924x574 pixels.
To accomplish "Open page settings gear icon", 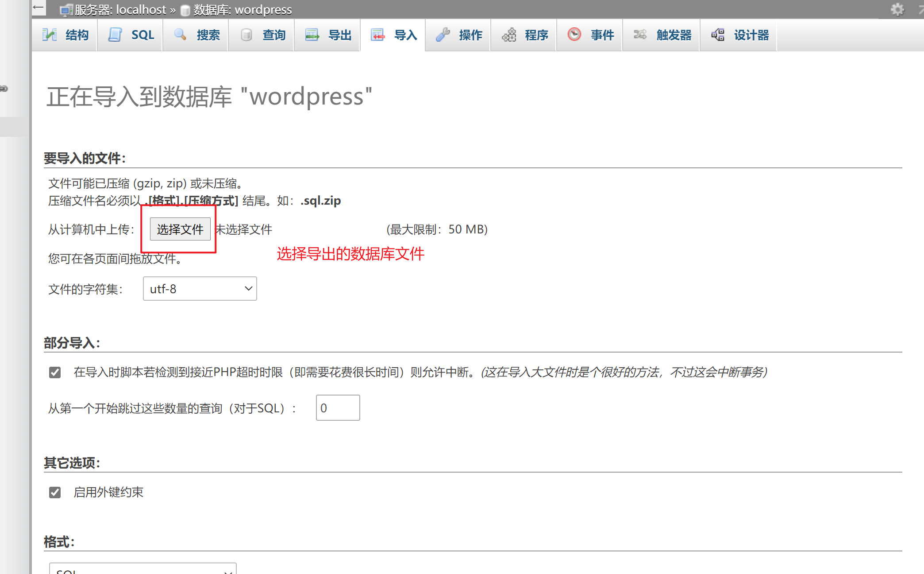I will point(897,9).
